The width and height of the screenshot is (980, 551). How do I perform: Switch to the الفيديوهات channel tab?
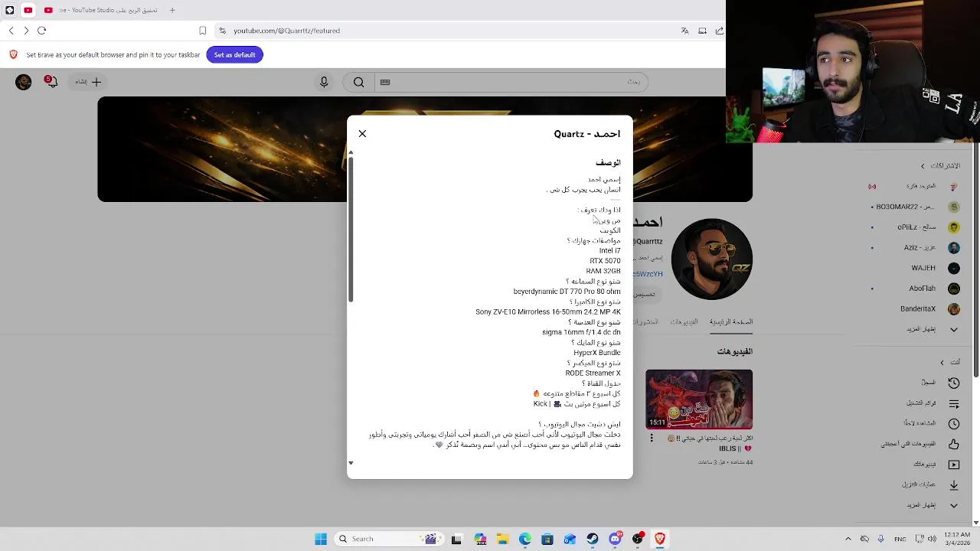coord(684,322)
